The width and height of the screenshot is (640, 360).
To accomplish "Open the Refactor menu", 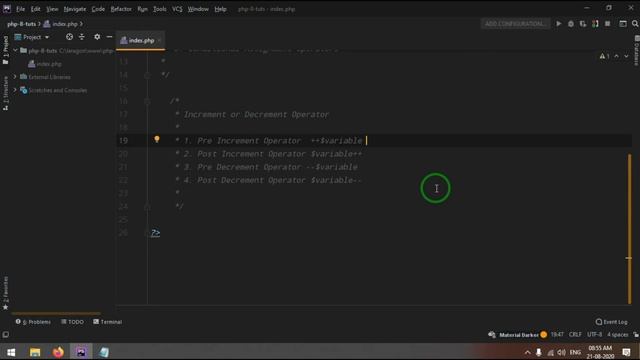I will [x=121, y=9].
